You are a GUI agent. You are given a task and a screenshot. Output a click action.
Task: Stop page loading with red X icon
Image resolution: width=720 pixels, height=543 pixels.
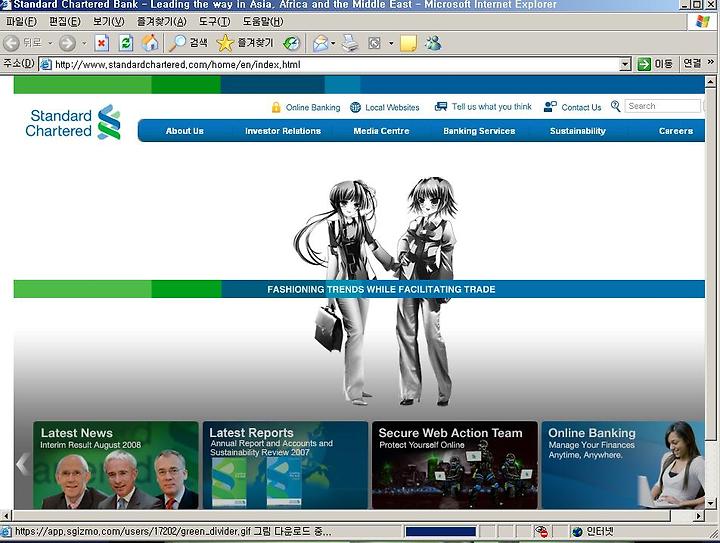coord(101,43)
